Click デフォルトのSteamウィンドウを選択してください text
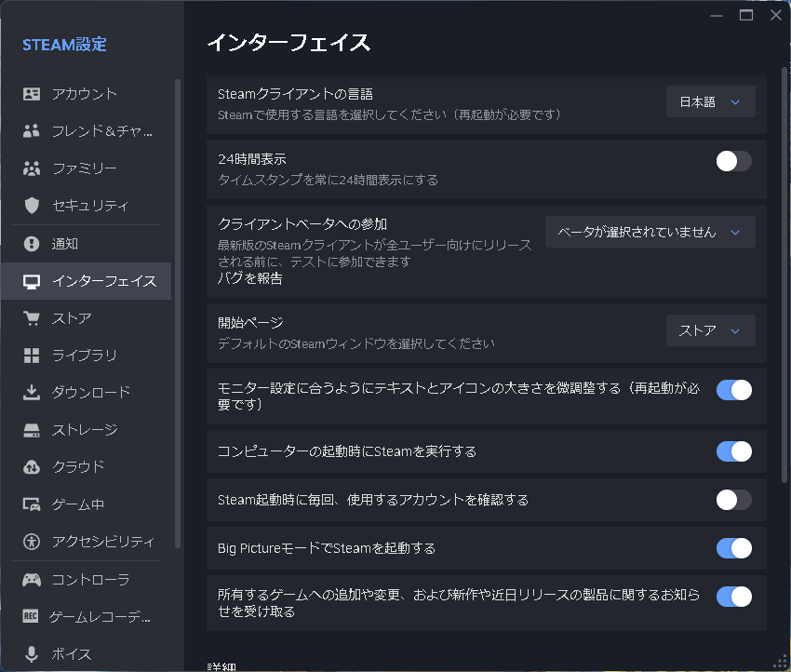791x672 pixels. pyautogui.click(x=356, y=343)
